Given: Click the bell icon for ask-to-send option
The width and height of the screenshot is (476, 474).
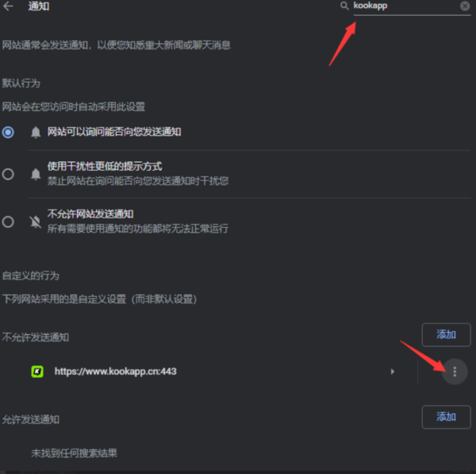Looking at the screenshot, I should pyautogui.click(x=36, y=132).
